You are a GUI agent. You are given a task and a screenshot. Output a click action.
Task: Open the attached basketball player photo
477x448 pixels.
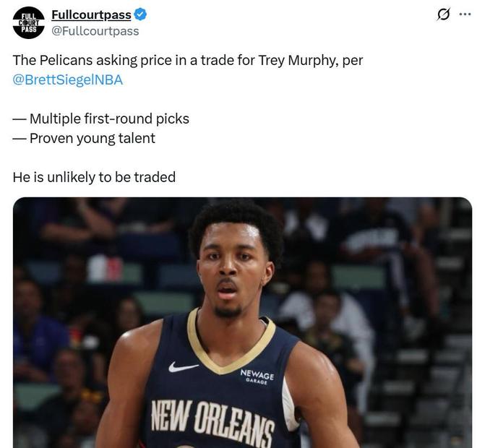pyautogui.click(x=242, y=322)
